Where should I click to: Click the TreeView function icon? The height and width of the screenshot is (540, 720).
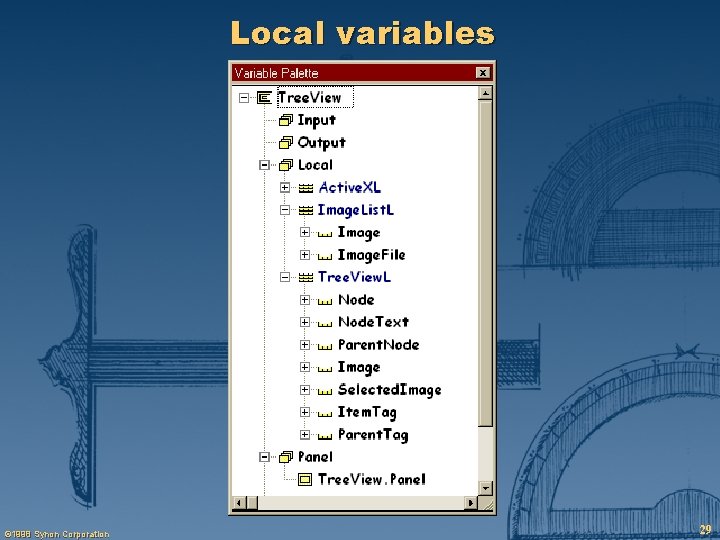click(264, 97)
